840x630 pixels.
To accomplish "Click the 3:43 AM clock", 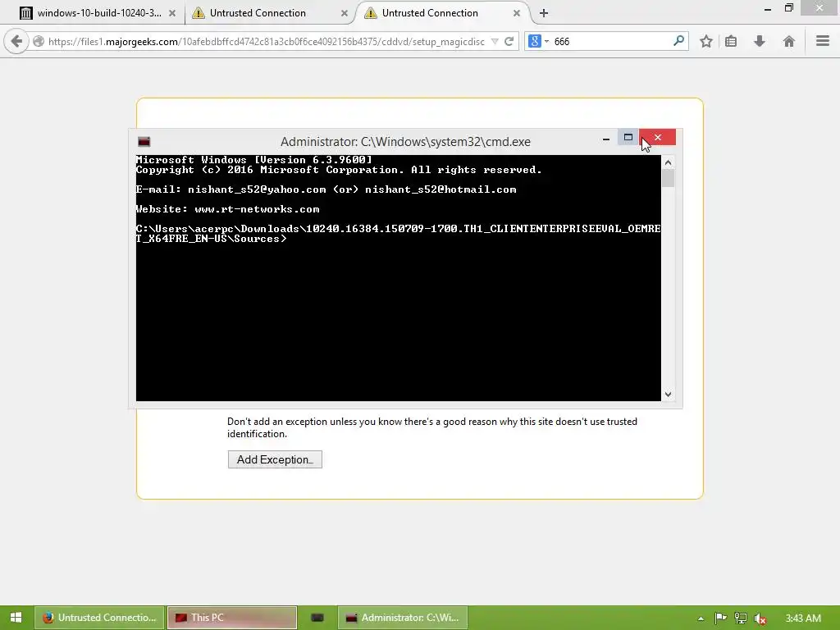I will click(x=802, y=619).
